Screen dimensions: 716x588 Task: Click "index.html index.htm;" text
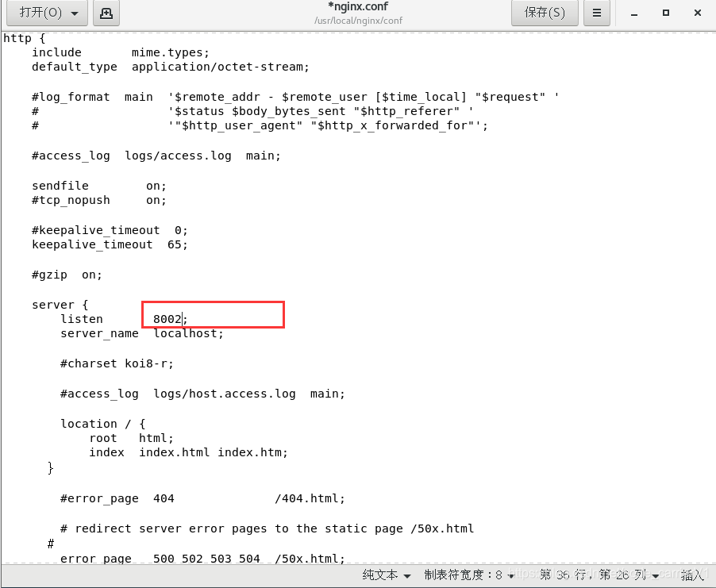coord(214,452)
